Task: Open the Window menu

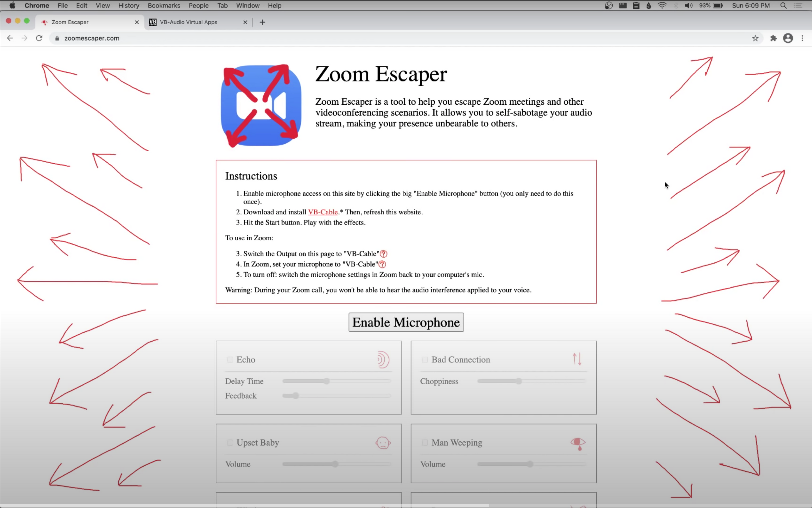Action: coord(248,5)
